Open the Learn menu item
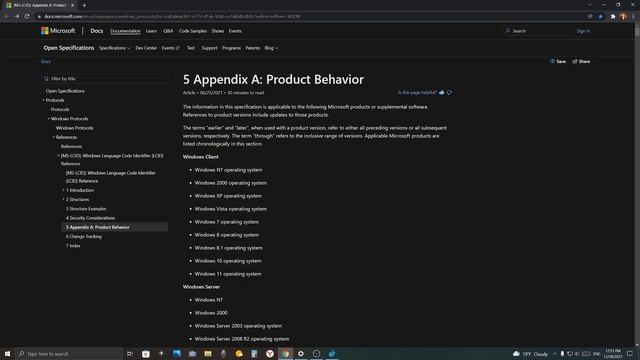Screen dimensions: 640x360 click(151, 31)
